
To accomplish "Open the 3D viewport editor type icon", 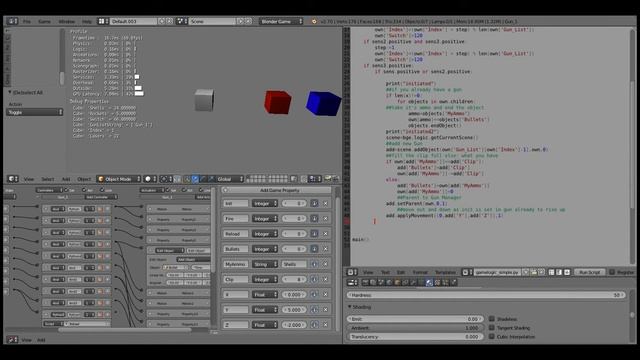I will [13, 179].
